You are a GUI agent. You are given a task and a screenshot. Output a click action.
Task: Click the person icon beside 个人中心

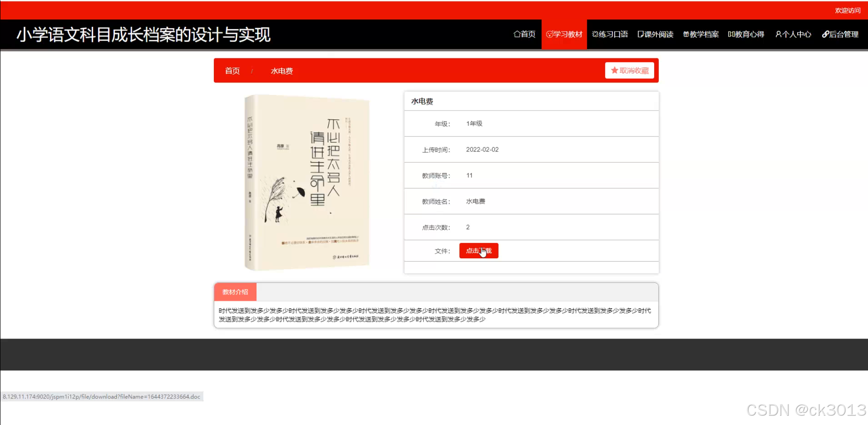779,34
